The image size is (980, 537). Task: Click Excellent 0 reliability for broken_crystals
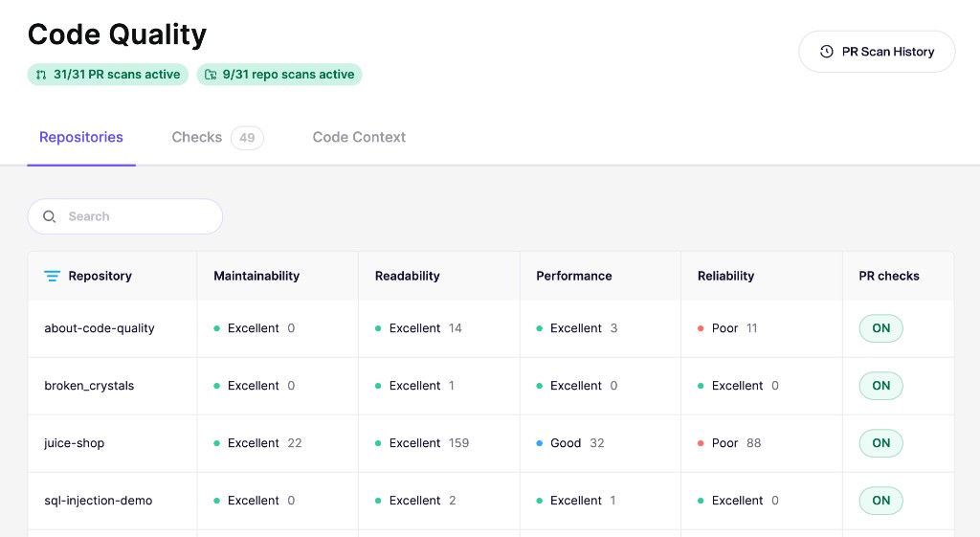[x=738, y=386]
